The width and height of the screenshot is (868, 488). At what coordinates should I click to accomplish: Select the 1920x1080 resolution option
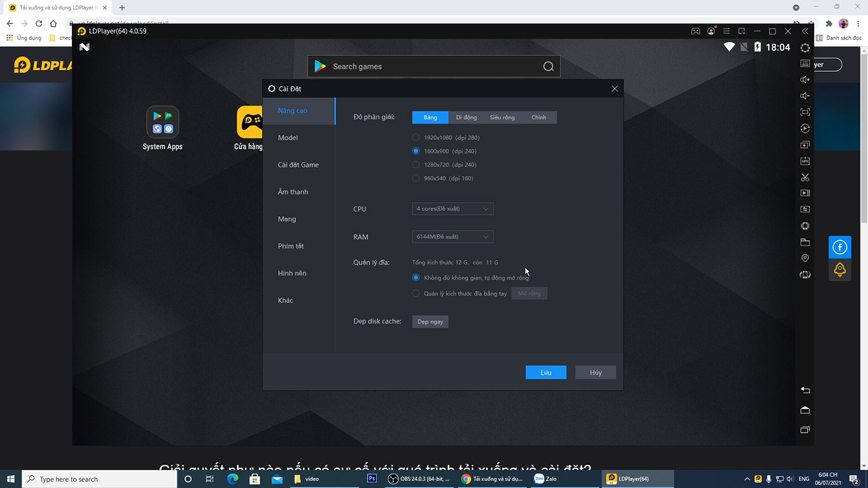coord(416,137)
